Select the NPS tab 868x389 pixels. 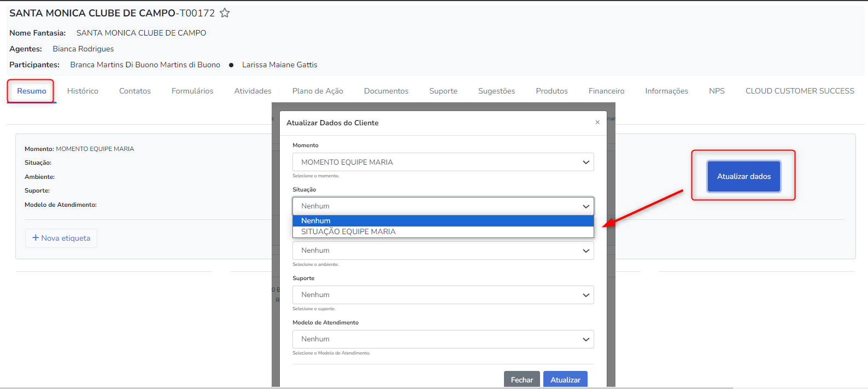point(717,91)
